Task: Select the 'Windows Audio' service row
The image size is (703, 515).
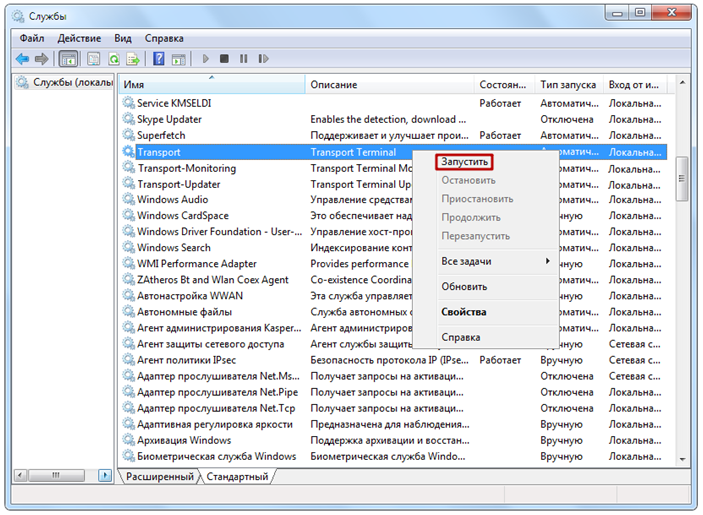Action: coord(172,200)
